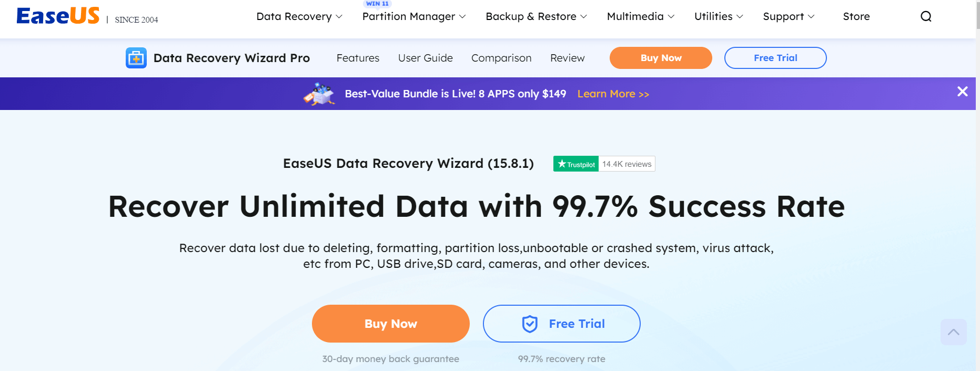Viewport: 980px width, 371px height.
Task: Go to the Store menu item
Action: 856,16
